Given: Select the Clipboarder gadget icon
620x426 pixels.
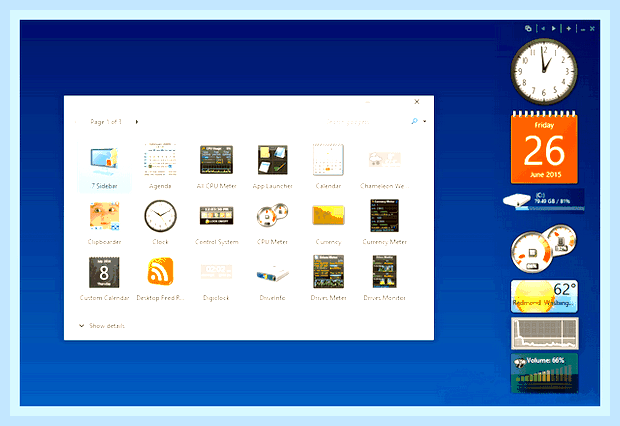Looking at the screenshot, I should point(104,216).
